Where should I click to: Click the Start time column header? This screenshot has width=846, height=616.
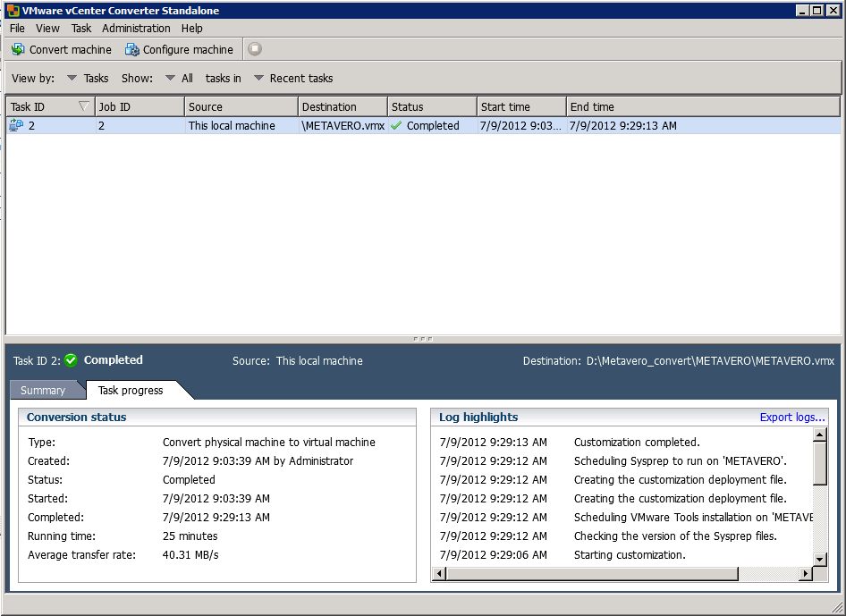tap(521, 106)
